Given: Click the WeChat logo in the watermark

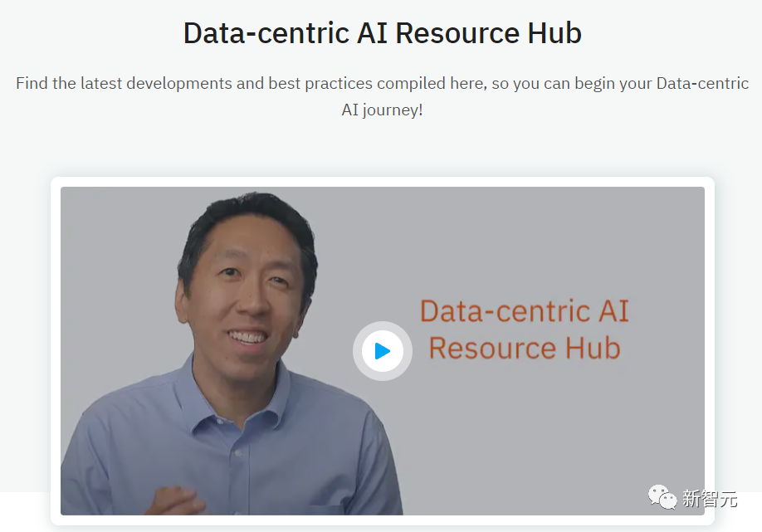Looking at the screenshot, I should [x=662, y=497].
